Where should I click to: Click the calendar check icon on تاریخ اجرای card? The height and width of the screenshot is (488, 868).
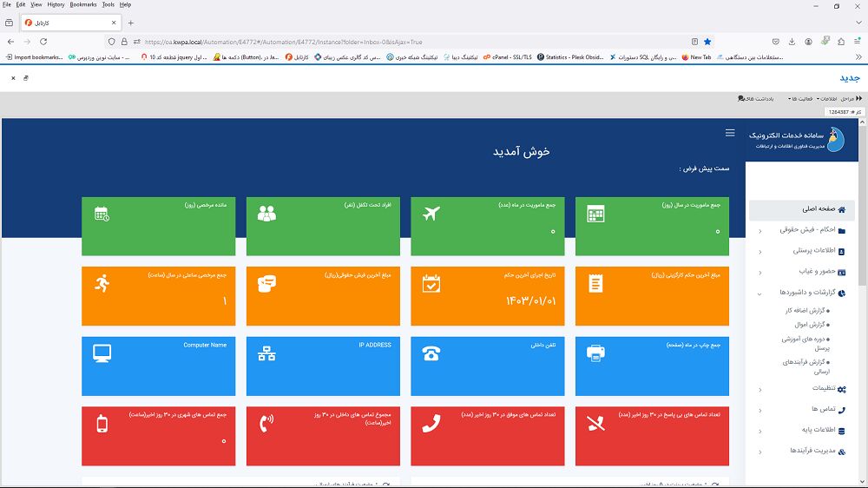tap(431, 283)
